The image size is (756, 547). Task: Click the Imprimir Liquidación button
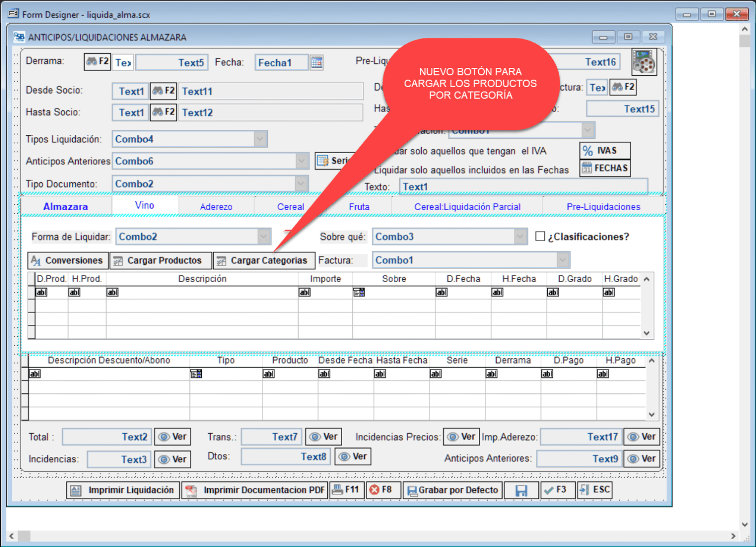click(x=123, y=490)
